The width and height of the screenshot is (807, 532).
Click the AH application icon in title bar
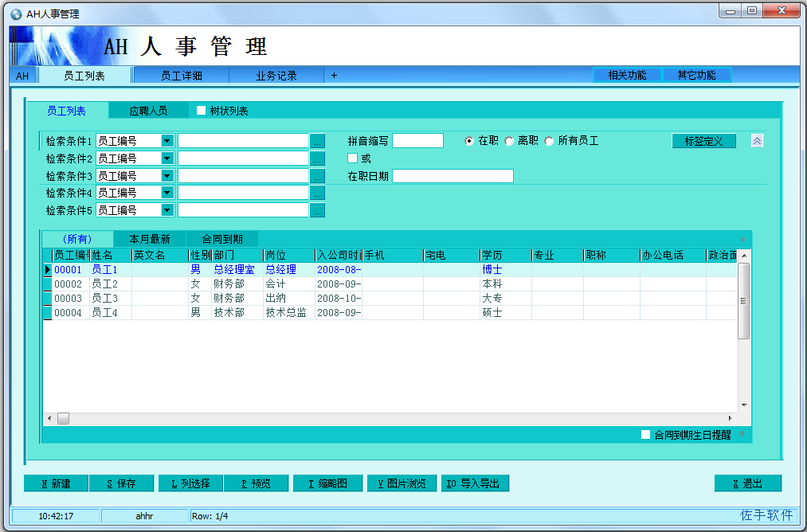(16, 14)
